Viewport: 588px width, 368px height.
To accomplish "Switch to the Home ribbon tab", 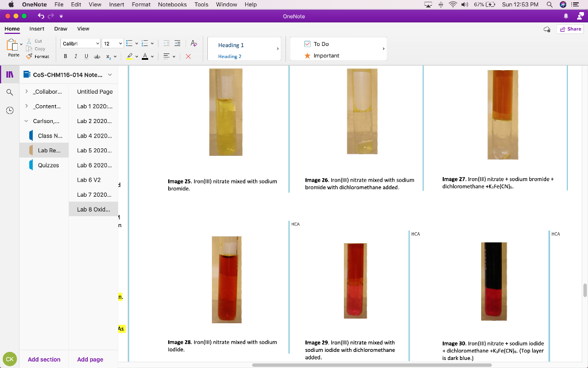I will point(12,29).
